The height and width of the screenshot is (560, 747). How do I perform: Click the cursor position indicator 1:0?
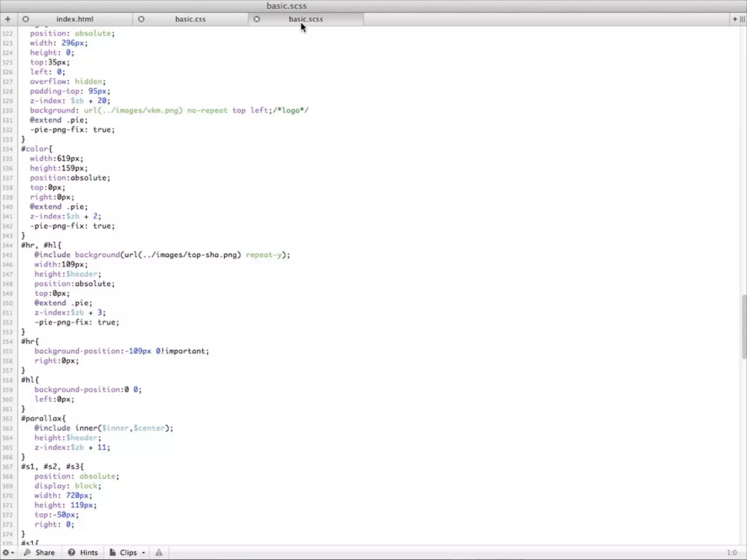click(x=732, y=553)
